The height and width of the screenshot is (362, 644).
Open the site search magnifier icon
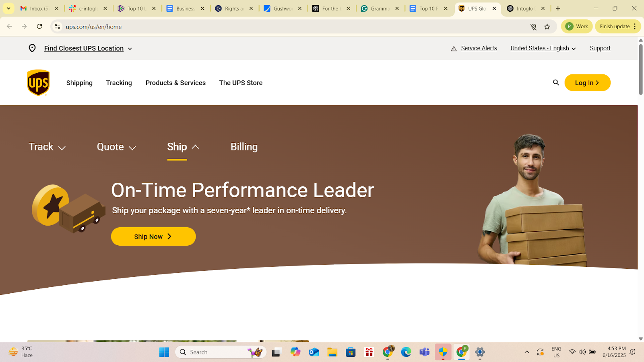pyautogui.click(x=556, y=82)
